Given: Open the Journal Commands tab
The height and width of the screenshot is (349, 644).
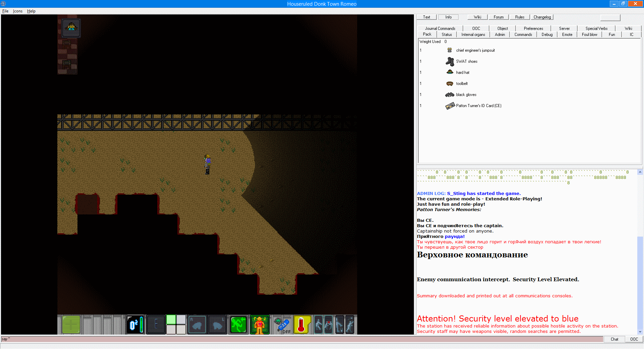Looking at the screenshot, I should coord(440,29).
